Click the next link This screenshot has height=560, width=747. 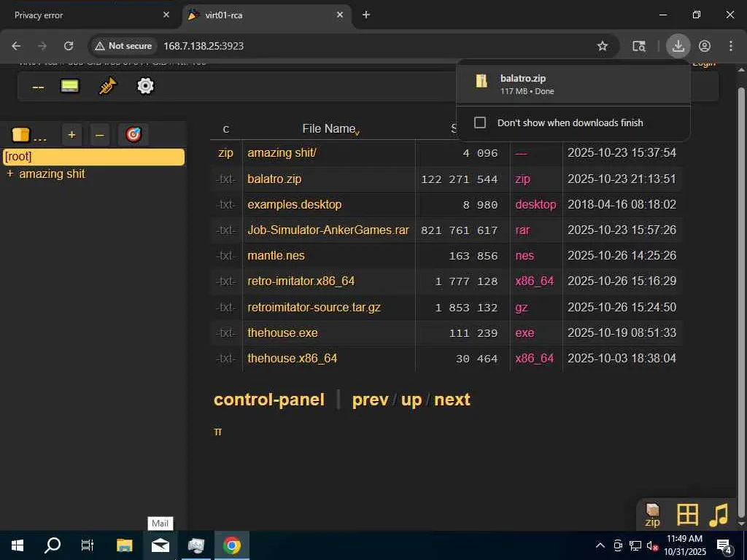pyautogui.click(x=452, y=400)
